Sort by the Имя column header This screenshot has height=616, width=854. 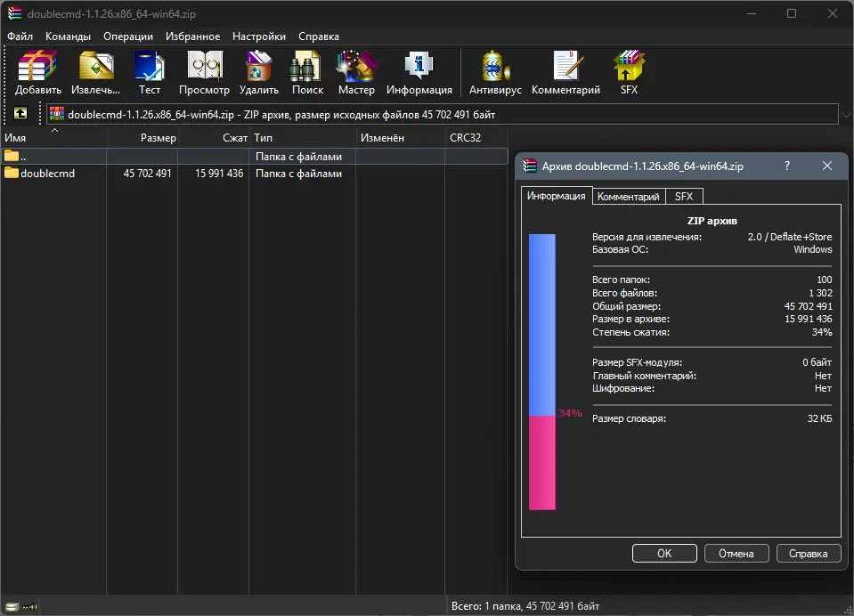(x=54, y=138)
